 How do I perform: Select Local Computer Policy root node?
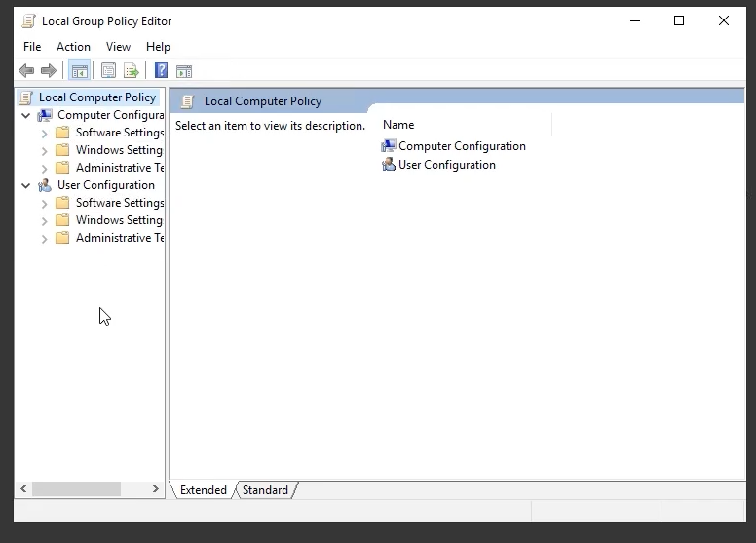click(96, 97)
